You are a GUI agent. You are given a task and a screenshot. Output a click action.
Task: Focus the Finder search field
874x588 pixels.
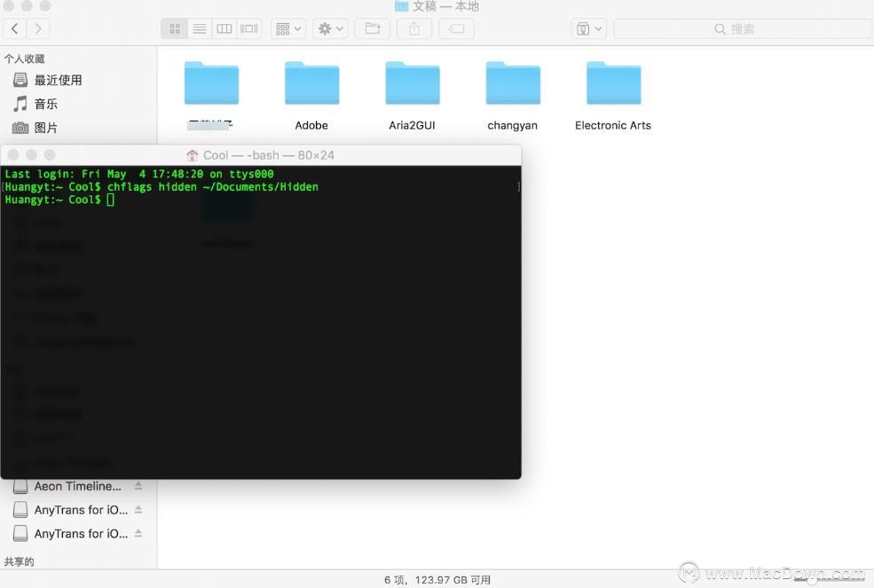[x=742, y=28]
